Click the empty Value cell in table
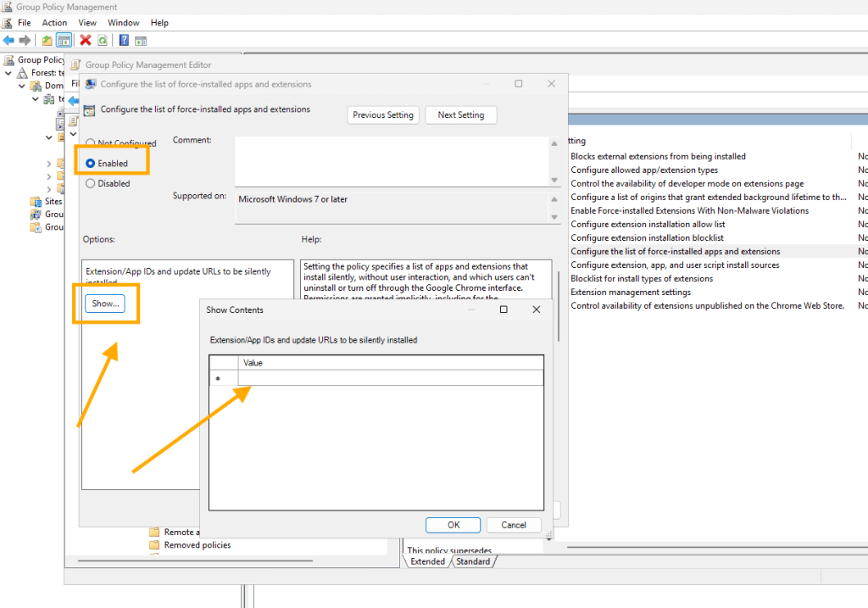 coord(390,378)
